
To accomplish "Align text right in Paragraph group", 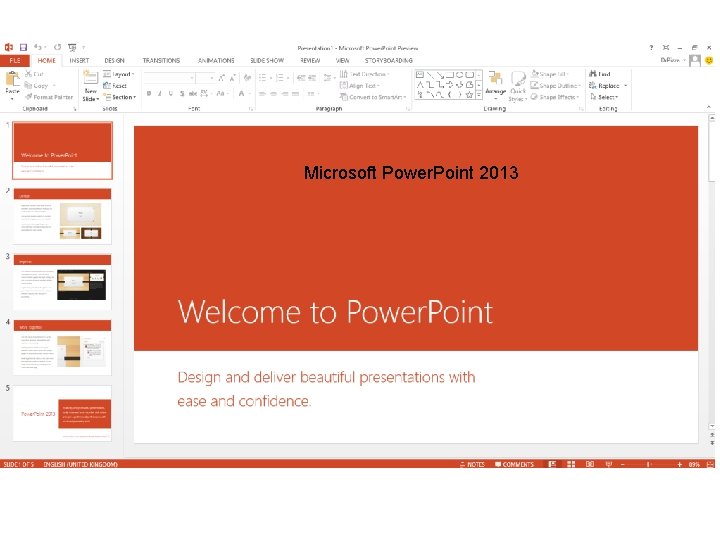I will [x=285, y=94].
